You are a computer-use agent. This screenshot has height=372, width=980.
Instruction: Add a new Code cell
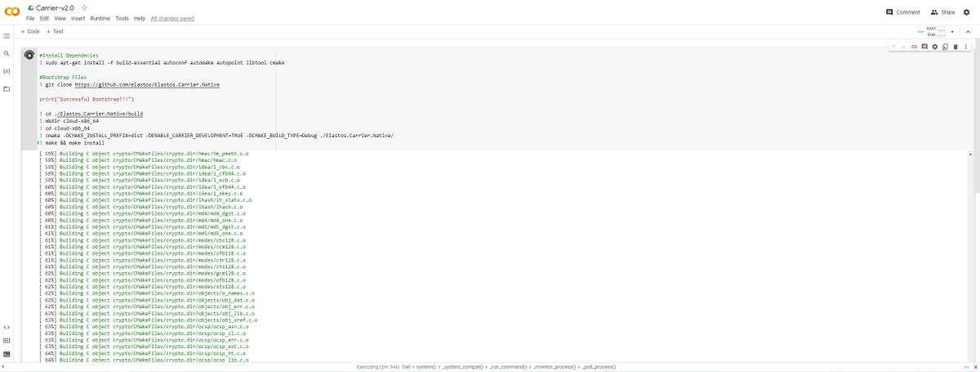[30, 31]
